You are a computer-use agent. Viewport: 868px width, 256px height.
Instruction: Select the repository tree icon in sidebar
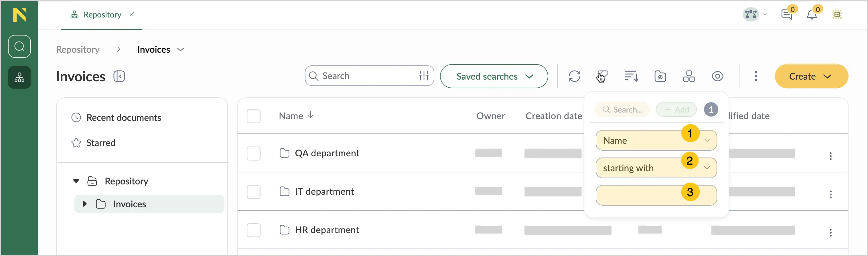[19, 78]
